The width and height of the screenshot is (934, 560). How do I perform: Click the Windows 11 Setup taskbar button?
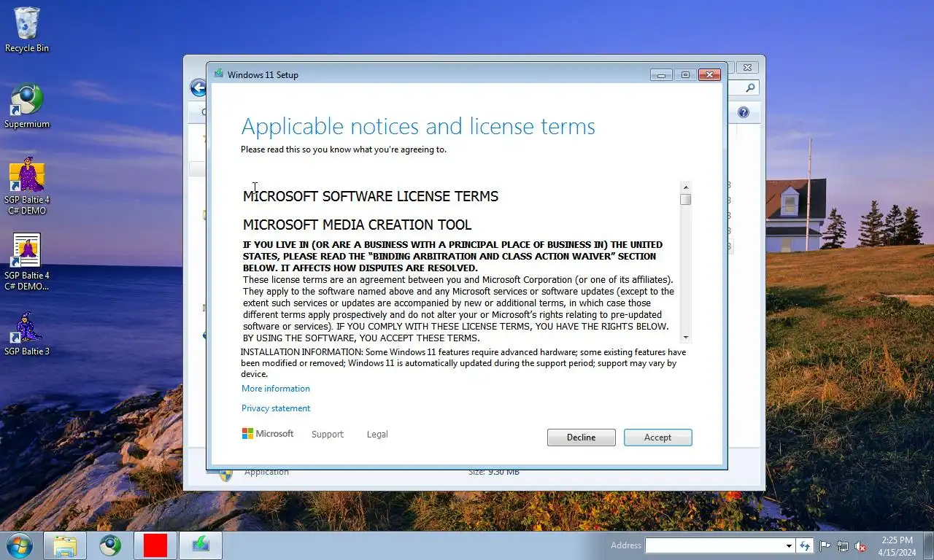(201, 545)
